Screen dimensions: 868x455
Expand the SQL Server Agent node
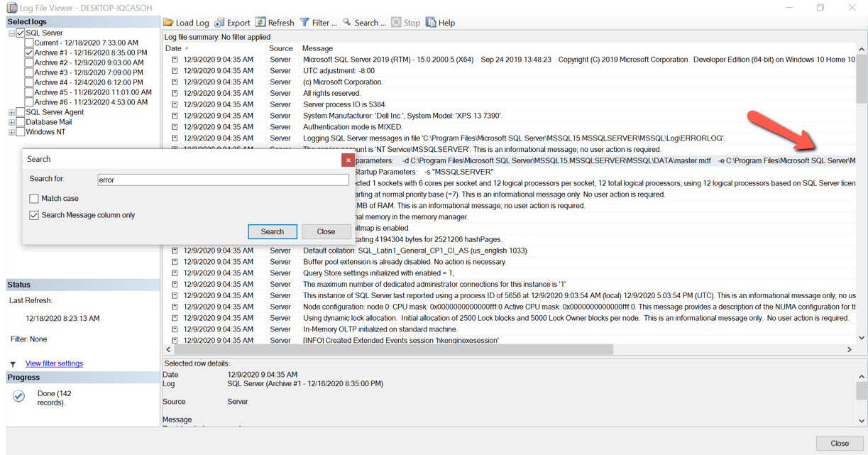[11, 112]
